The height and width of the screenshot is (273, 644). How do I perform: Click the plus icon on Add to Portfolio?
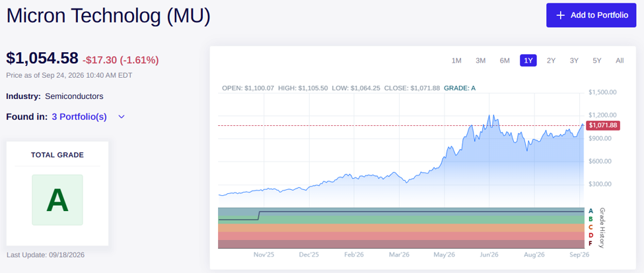coord(560,15)
